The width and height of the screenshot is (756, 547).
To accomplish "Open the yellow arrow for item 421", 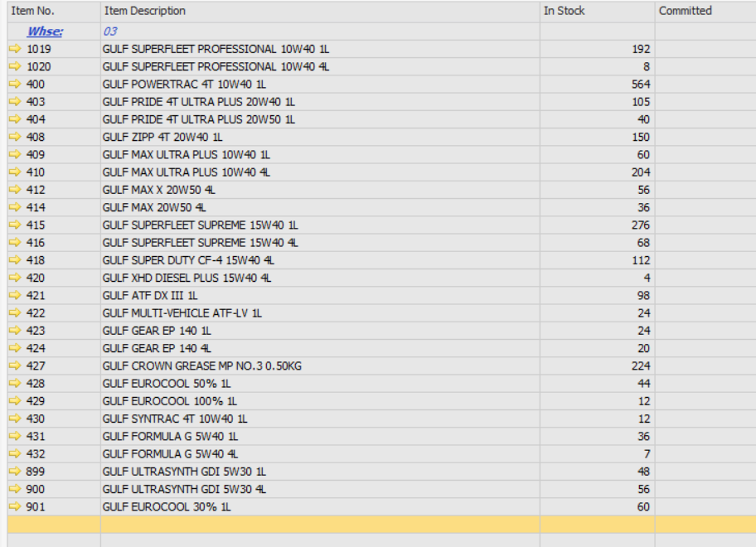I will 15,295.
